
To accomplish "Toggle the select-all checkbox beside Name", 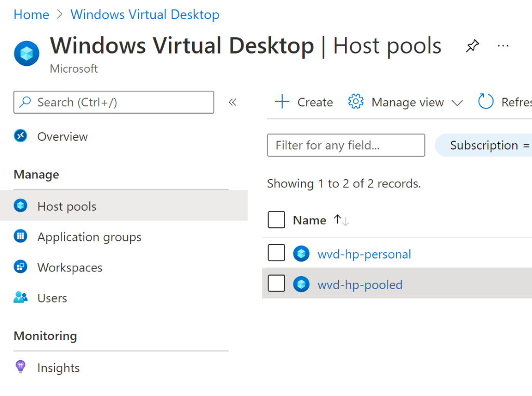I will click(x=276, y=220).
